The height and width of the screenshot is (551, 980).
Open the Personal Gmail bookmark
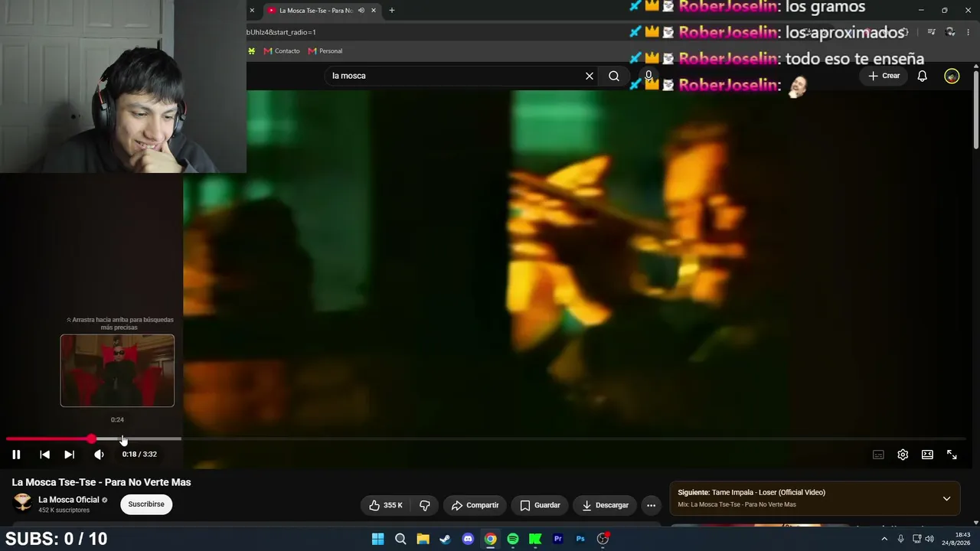coord(325,51)
